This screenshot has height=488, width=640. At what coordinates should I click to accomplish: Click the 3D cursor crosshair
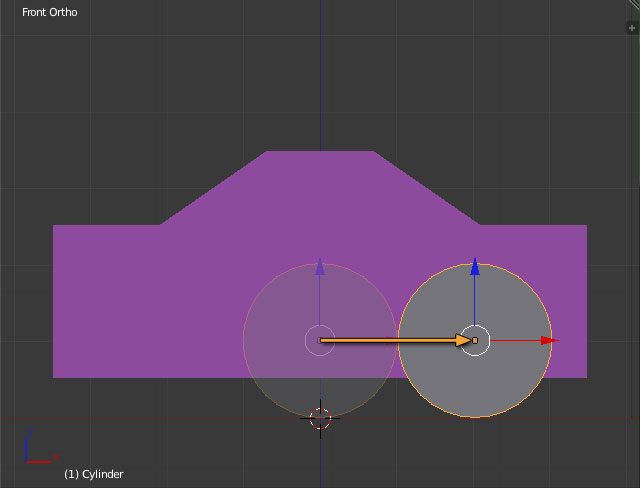tap(320, 418)
